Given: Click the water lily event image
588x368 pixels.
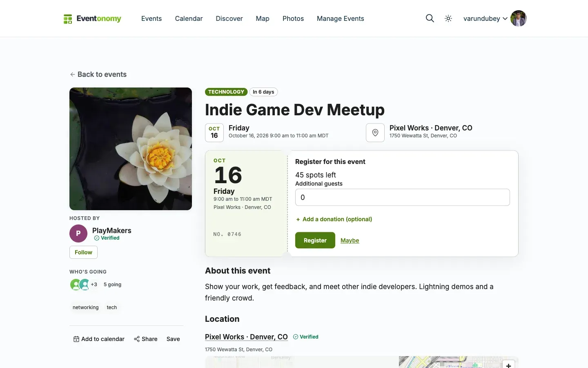Looking at the screenshot, I should point(131,149).
